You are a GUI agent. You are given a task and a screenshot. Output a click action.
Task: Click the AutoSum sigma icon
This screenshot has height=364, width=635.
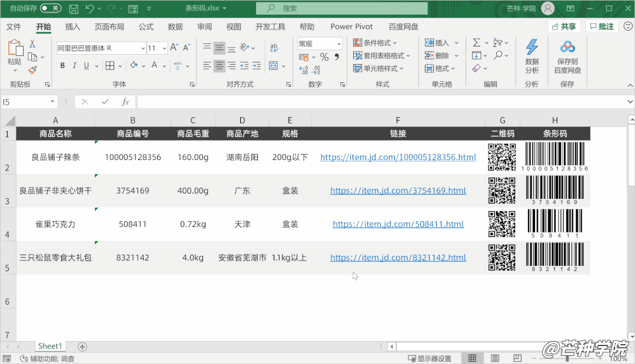[x=477, y=43]
